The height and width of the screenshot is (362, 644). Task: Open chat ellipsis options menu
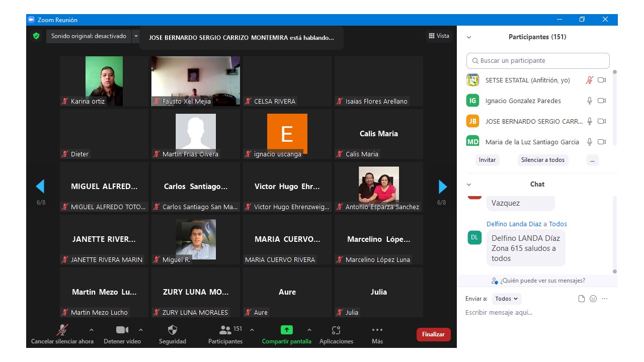pos(605,299)
